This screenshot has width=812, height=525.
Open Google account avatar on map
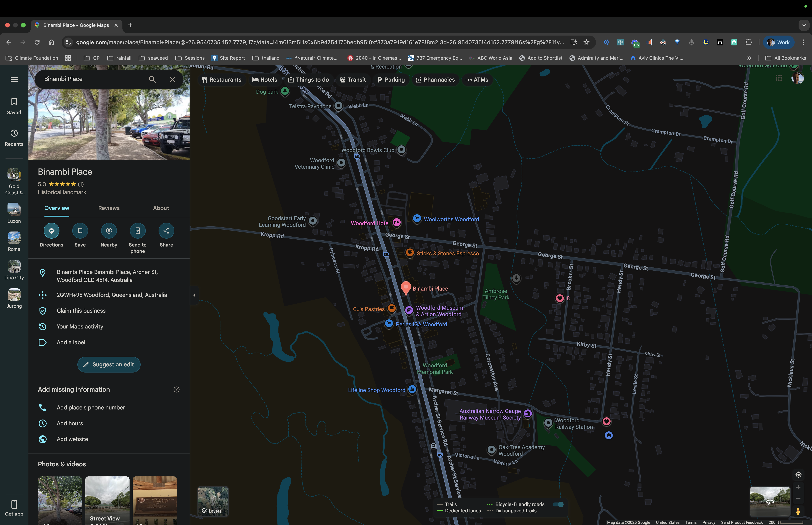pyautogui.click(x=797, y=78)
